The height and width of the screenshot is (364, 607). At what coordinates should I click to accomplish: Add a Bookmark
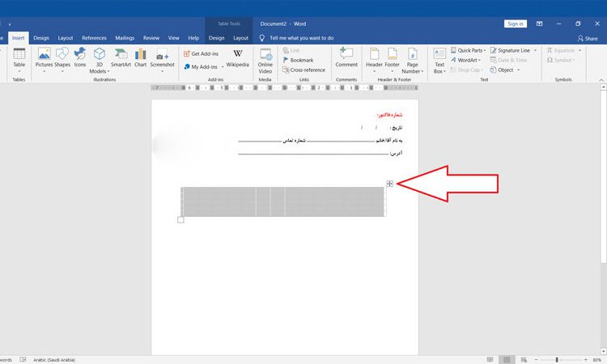pos(298,60)
